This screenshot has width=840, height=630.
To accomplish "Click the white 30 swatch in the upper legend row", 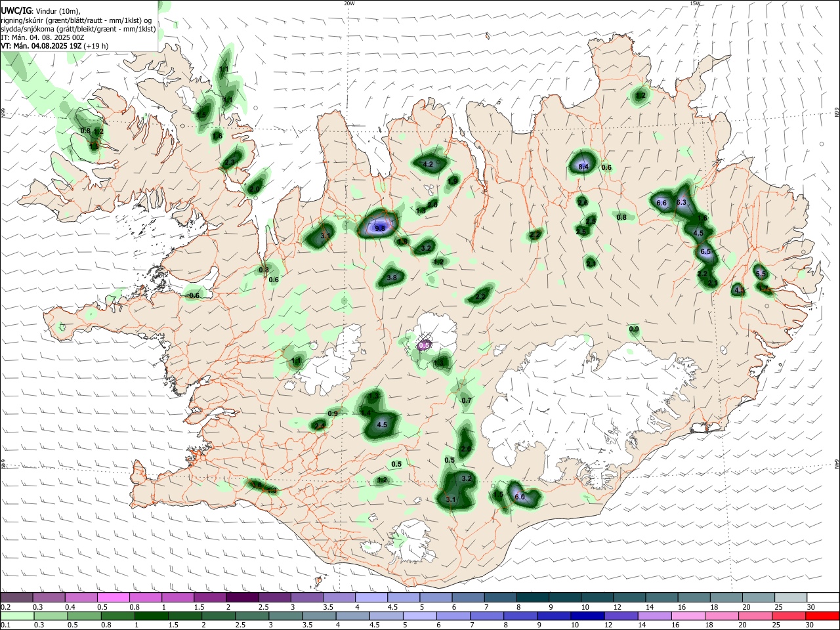I will (x=823, y=598).
